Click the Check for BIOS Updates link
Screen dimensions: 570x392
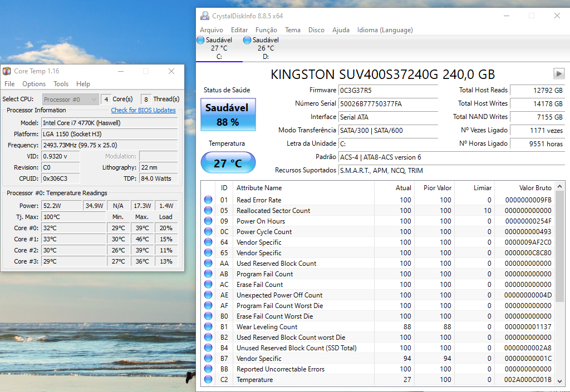(143, 110)
